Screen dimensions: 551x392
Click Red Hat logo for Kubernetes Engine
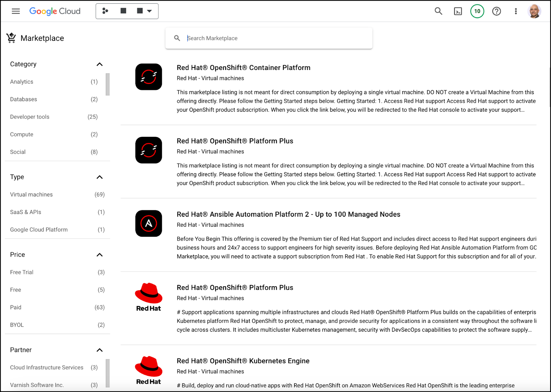click(149, 371)
